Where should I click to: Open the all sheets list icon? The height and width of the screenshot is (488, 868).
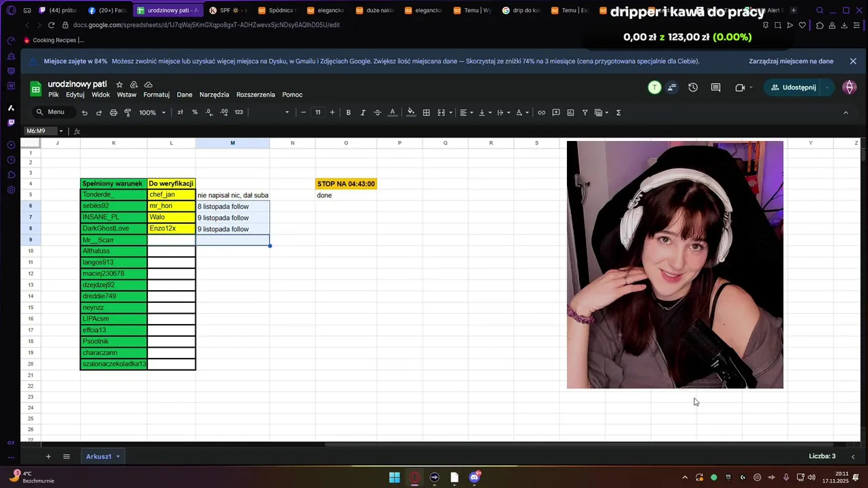[66, 456]
